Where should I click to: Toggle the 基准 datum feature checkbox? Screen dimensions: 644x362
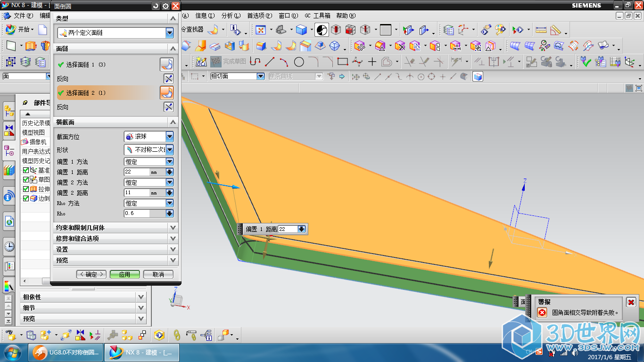point(26,170)
